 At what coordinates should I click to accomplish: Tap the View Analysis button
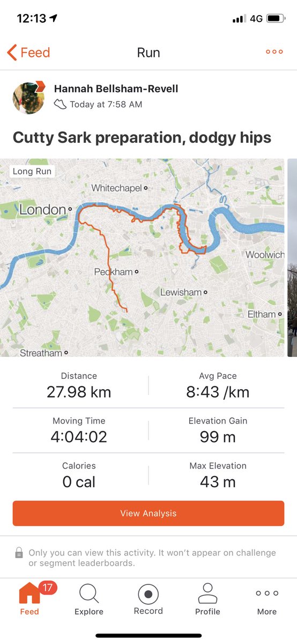pyautogui.click(x=148, y=514)
